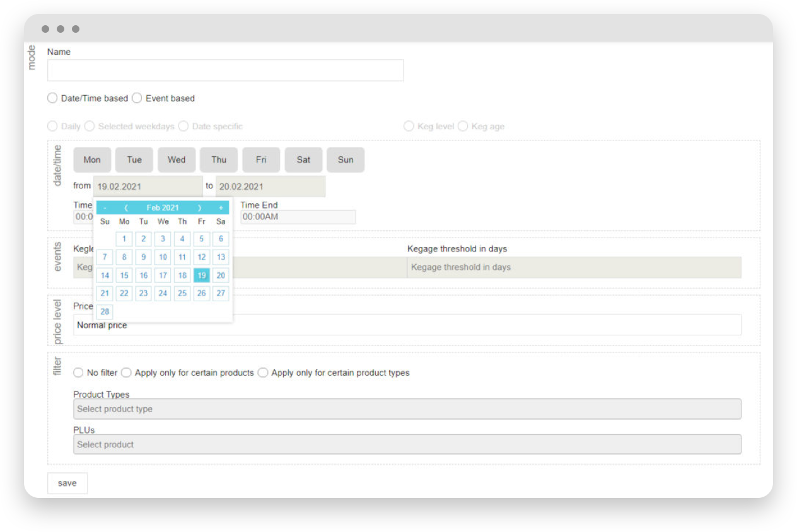Pick February 16 in calendar

[x=144, y=275]
